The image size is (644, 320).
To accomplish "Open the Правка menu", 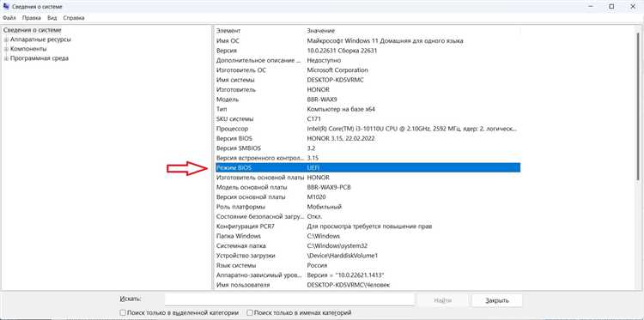I will pos(32,18).
